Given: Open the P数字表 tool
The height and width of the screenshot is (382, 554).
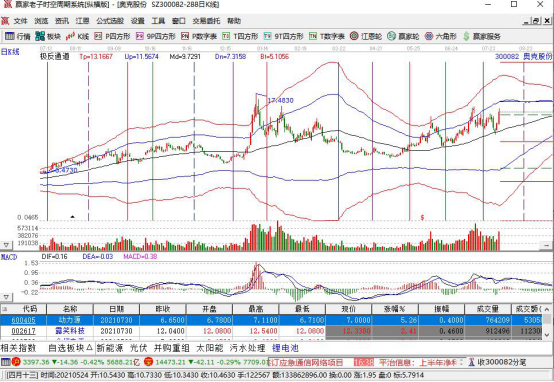Looking at the screenshot, I should pyautogui.click(x=199, y=36).
